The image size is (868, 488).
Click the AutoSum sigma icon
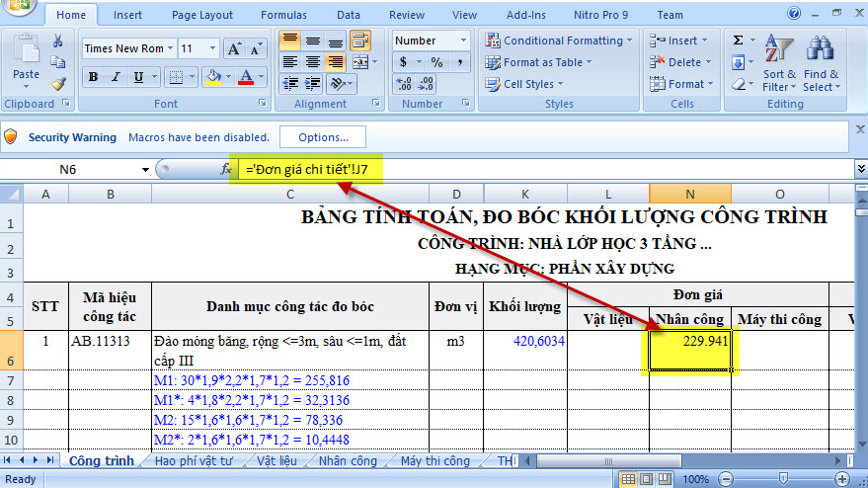(x=739, y=41)
